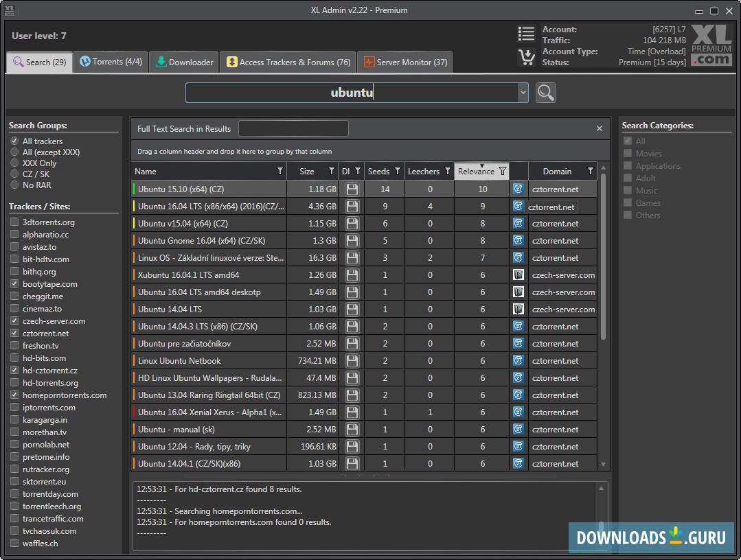741x560 pixels.
Task: Close the Full Text Search bar
Action: (599, 128)
